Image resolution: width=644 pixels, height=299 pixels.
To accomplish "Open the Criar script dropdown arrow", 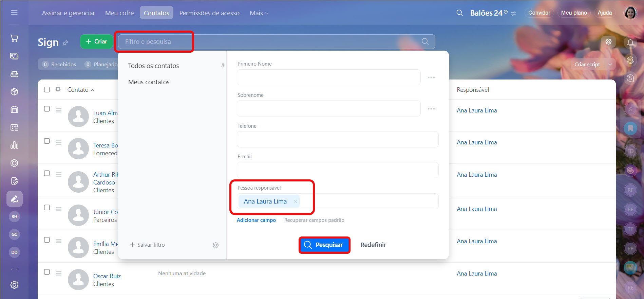I will (610, 65).
